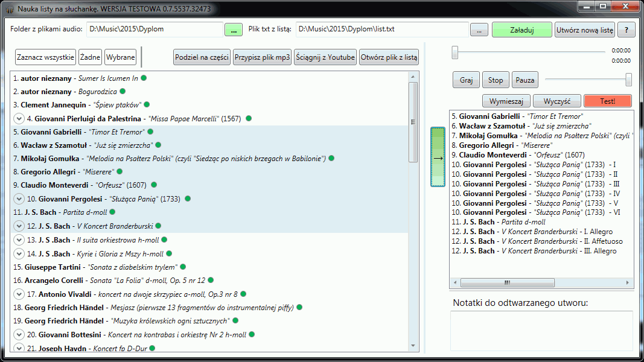Click Otwórz plik z listą button
The image size is (644, 362).
pos(389,57)
